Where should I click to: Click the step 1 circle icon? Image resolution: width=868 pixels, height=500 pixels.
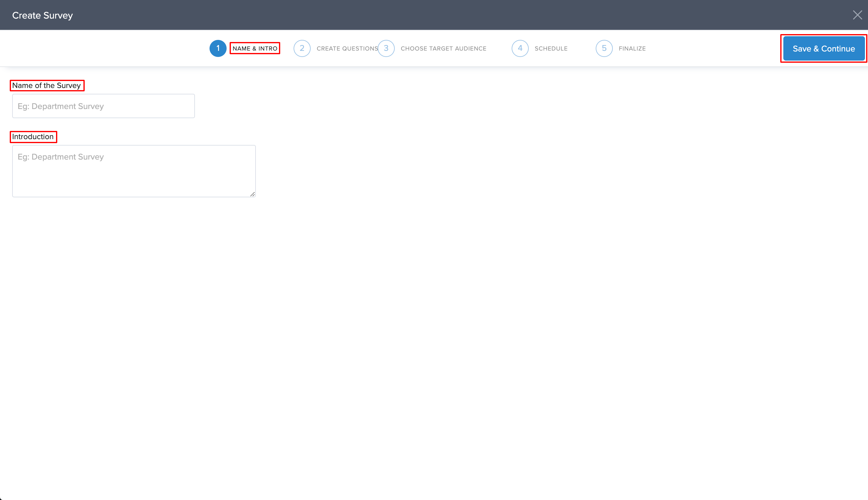(218, 48)
